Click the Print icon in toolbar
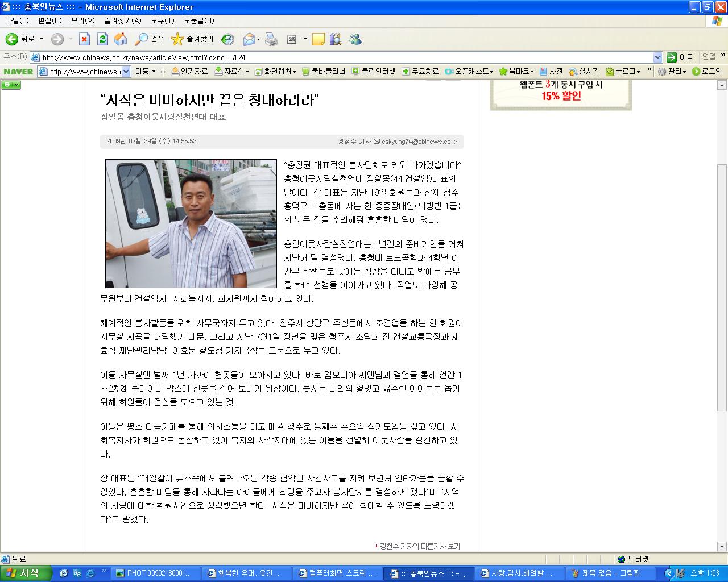 click(x=271, y=39)
